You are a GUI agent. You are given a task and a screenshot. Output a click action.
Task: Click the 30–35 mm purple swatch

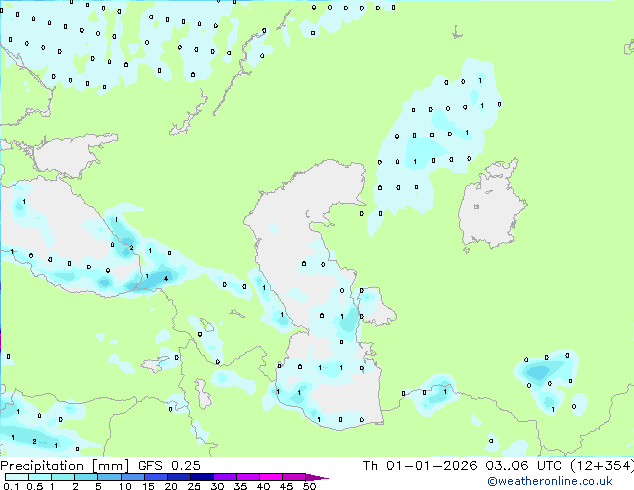225,477
